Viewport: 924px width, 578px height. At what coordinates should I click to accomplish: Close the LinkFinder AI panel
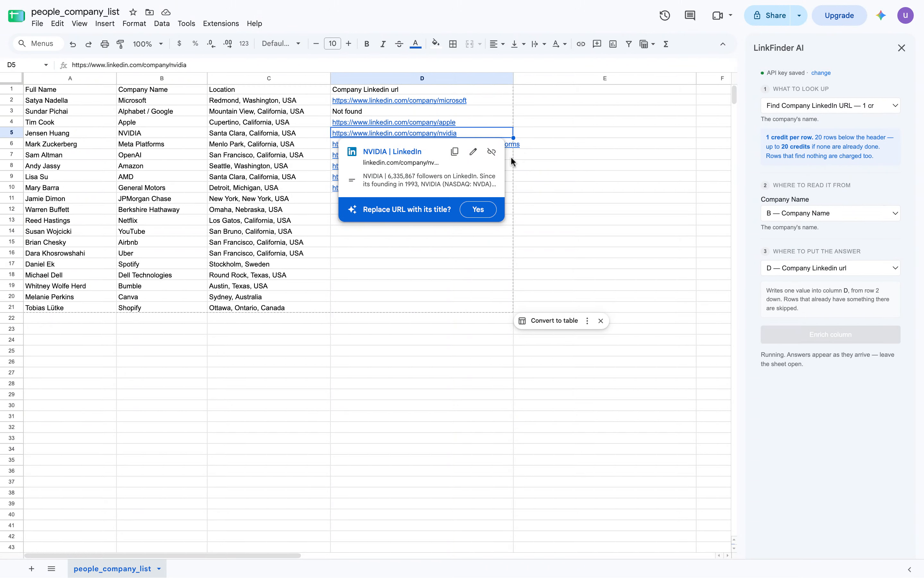(901, 48)
